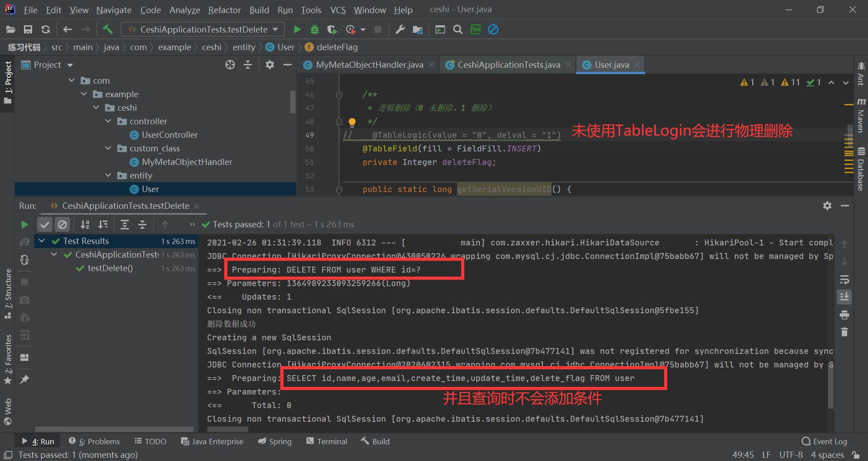Clear console with trash icon

tap(844, 332)
